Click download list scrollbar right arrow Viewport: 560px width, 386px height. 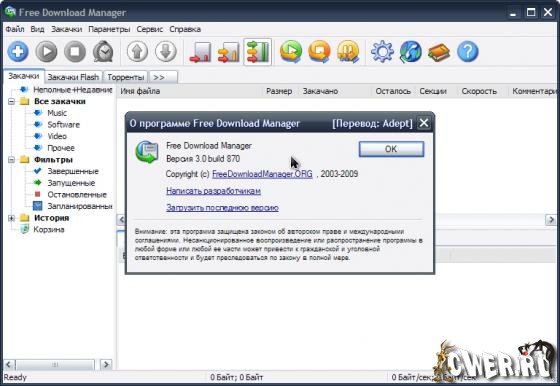click(551, 220)
